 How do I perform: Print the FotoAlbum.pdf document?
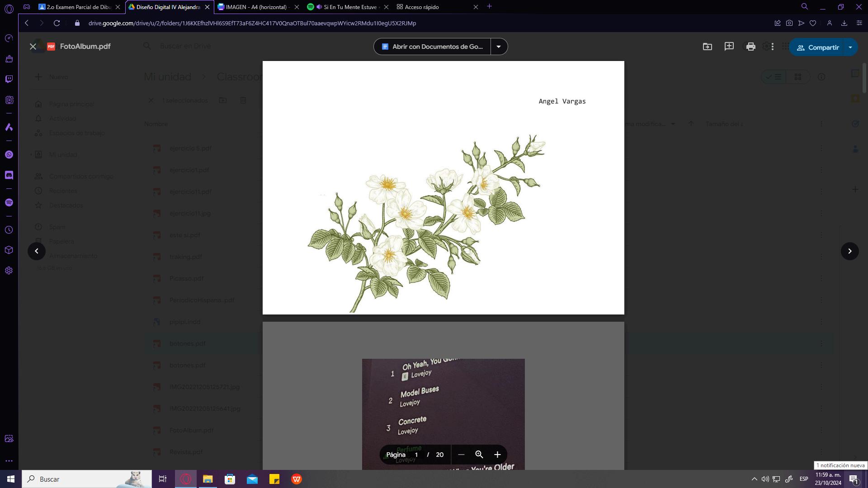coord(750,47)
